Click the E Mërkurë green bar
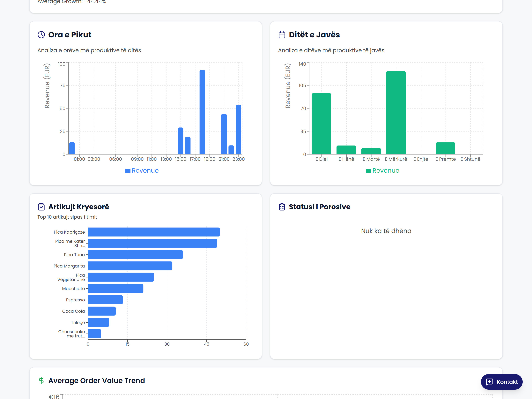This screenshot has width=532, height=399. point(396,113)
